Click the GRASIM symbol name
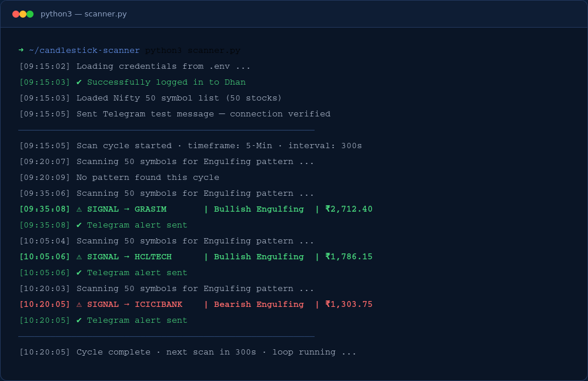The image size is (588, 381). 151,209
